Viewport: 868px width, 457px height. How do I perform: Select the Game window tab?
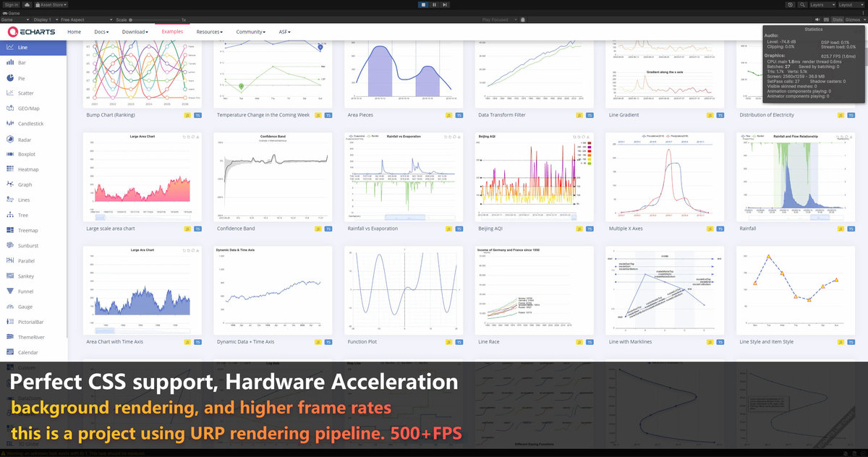point(11,13)
